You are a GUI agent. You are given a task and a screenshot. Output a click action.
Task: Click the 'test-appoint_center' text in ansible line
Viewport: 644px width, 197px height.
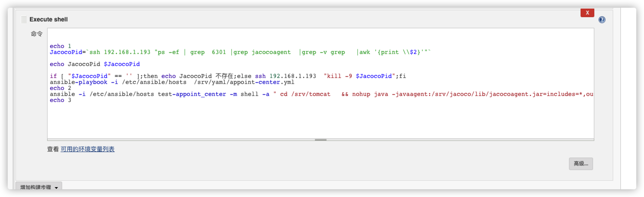click(192, 94)
